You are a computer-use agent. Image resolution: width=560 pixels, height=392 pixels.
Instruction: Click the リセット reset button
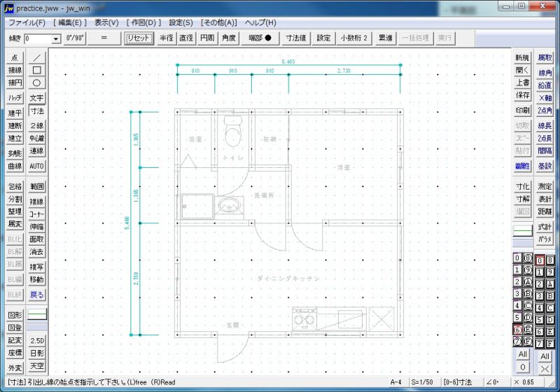(139, 38)
